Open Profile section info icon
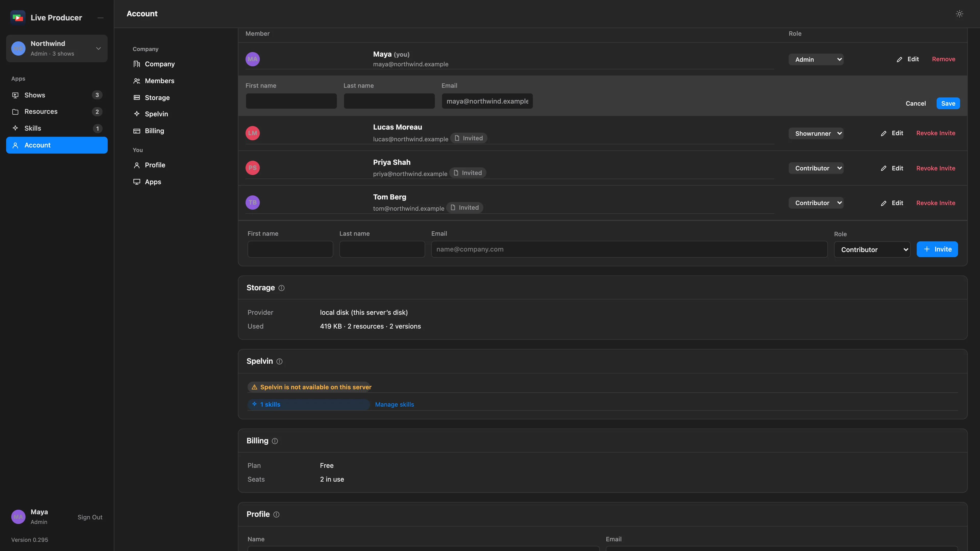Screen dimensions: 980x551 click(277, 515)
